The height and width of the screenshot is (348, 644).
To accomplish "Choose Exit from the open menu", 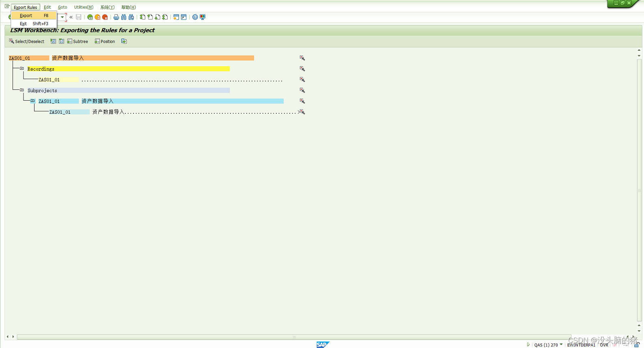I will pos(34,24).
